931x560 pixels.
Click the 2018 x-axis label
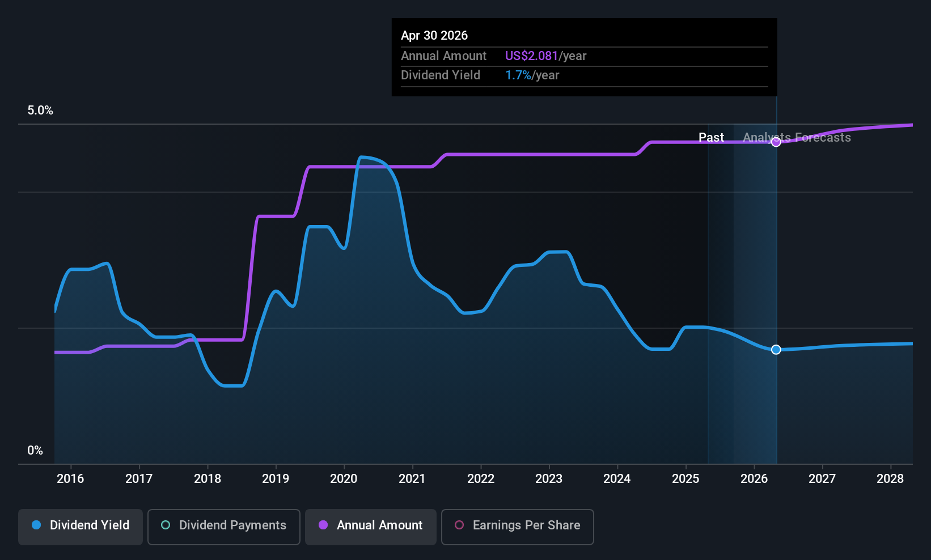(x=208, y=479)
